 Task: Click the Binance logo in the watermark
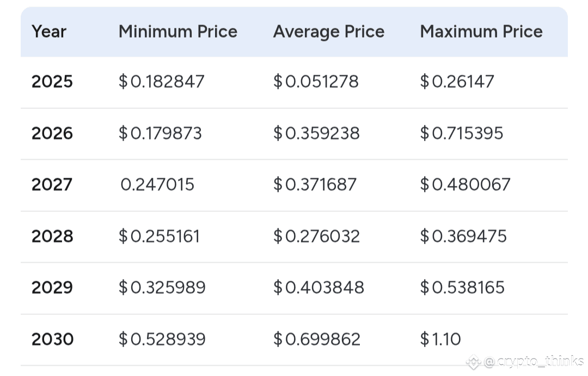click(473, 361)
